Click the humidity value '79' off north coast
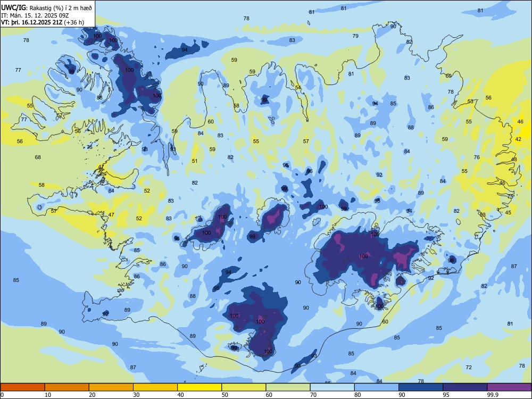The image size is (532, 399). click(x=355, y=36)
